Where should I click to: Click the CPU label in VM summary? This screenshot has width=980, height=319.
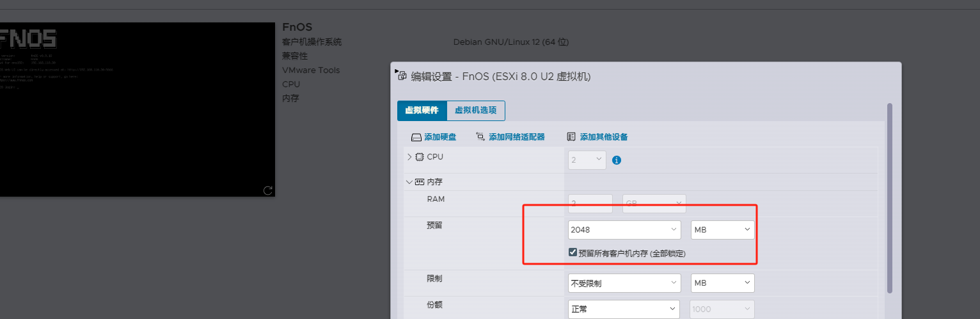tap(291, 84)
